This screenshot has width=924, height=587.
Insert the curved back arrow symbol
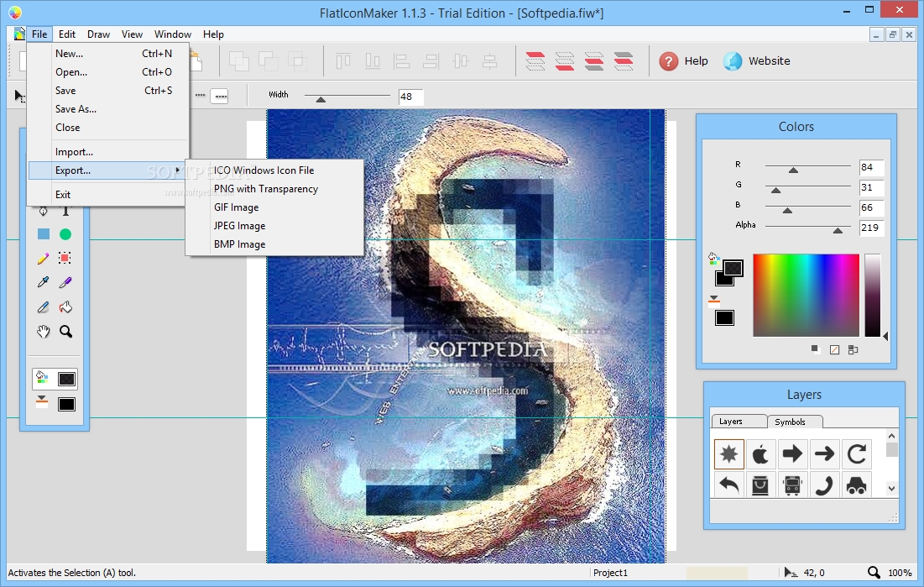[x=729, y=485]
